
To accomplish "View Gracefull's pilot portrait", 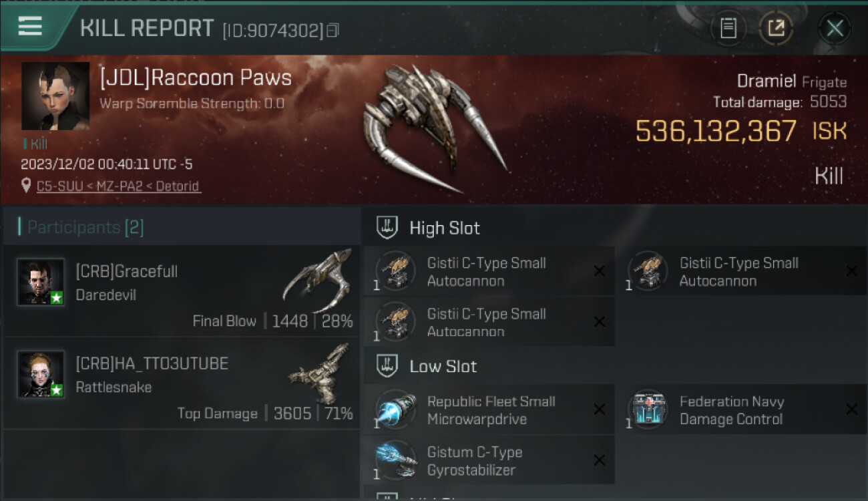I will click(x=41, y=282).
